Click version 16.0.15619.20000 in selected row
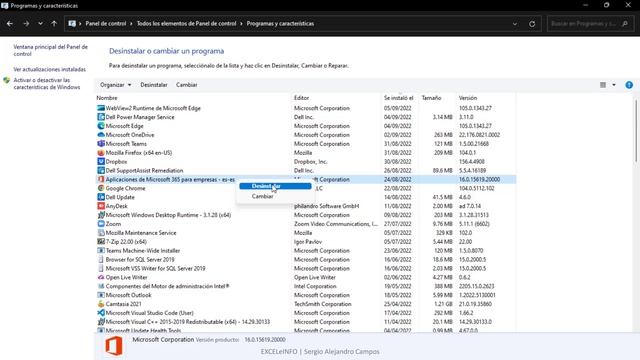This screenshot has height=360, width=640. [x=479, y=180]
